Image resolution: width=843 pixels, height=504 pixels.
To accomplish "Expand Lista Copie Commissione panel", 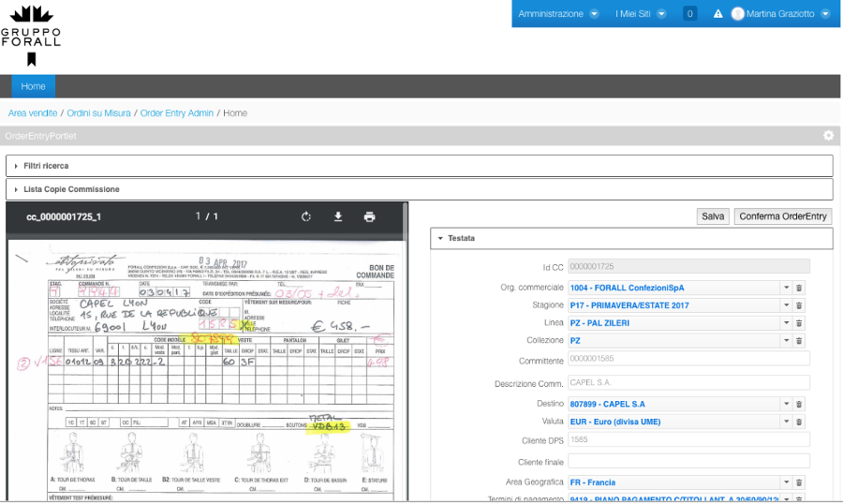I will [420, 189].
